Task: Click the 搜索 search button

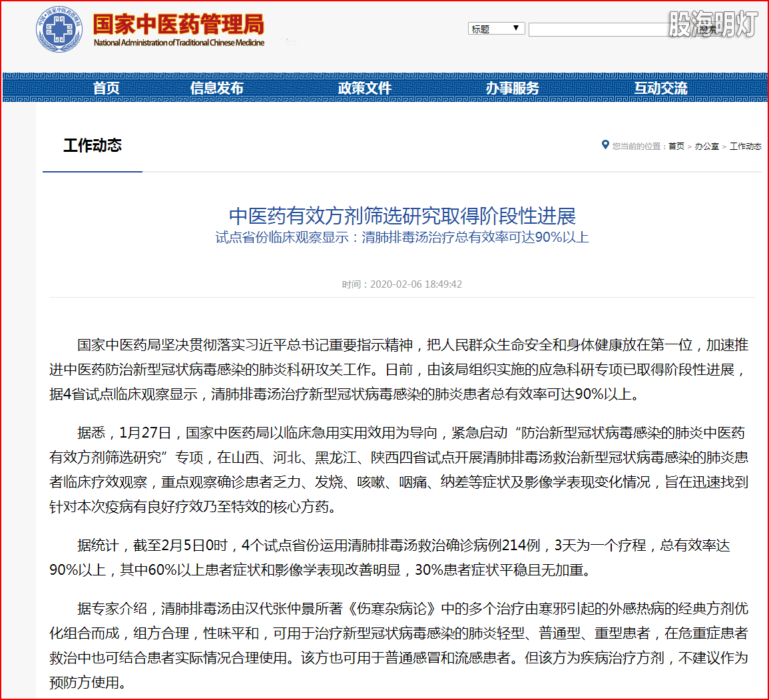Action: click(708, 29)
